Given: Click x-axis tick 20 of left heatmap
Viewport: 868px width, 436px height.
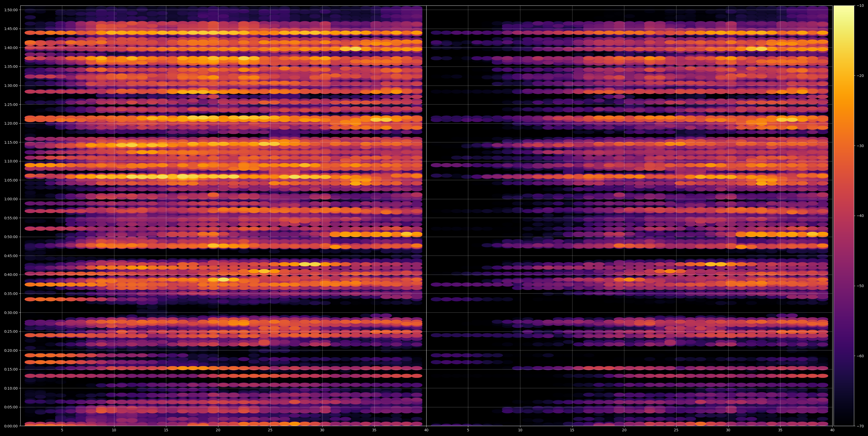Looking at the screenshot, I should click(x=218, y=430).
